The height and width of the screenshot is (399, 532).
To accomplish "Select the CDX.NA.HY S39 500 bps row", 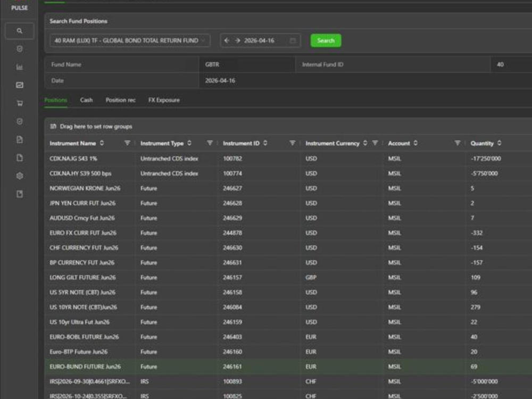I will [x=288, y=173].
